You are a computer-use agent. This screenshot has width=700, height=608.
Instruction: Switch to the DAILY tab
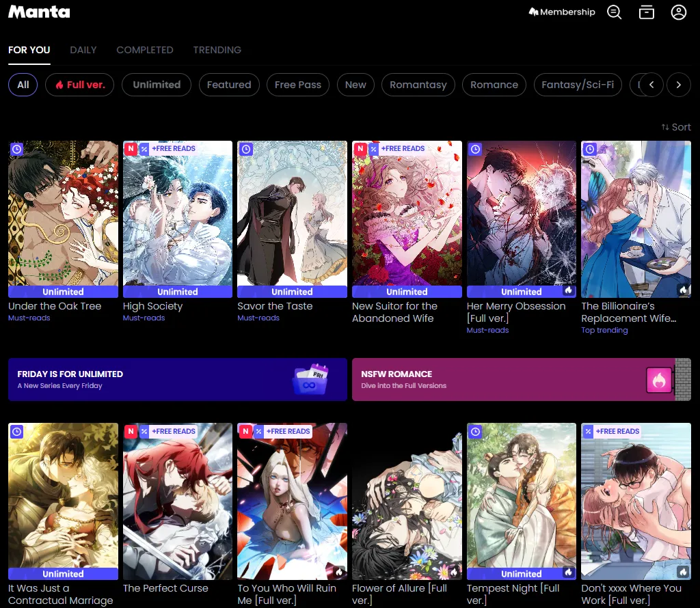click(x=83, y=50)
